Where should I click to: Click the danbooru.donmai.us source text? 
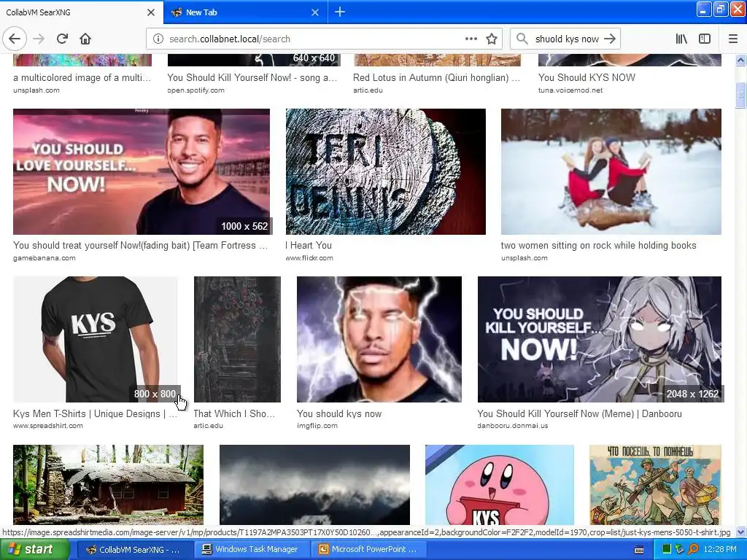(513, 425)
